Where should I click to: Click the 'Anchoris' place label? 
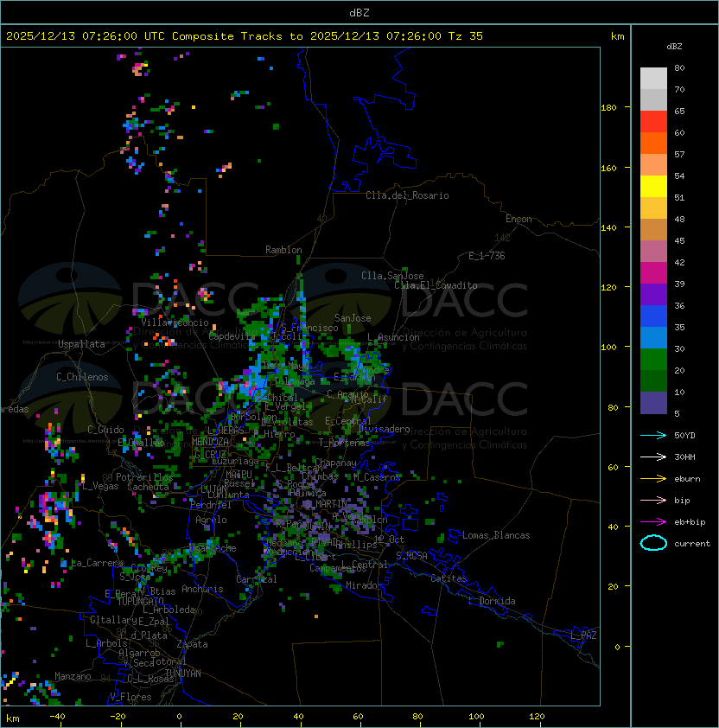coord(202,589)
